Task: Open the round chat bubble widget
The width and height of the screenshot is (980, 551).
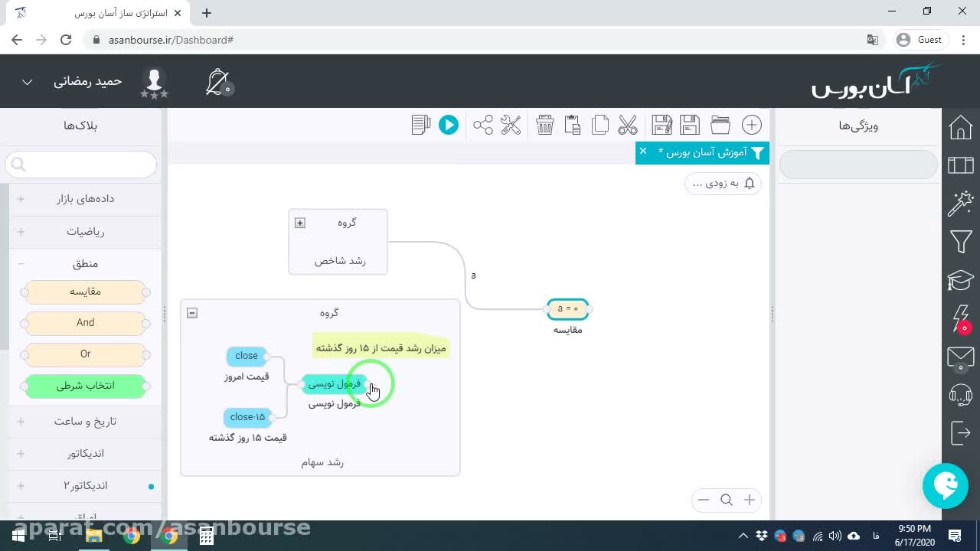Action: (946, 486)
